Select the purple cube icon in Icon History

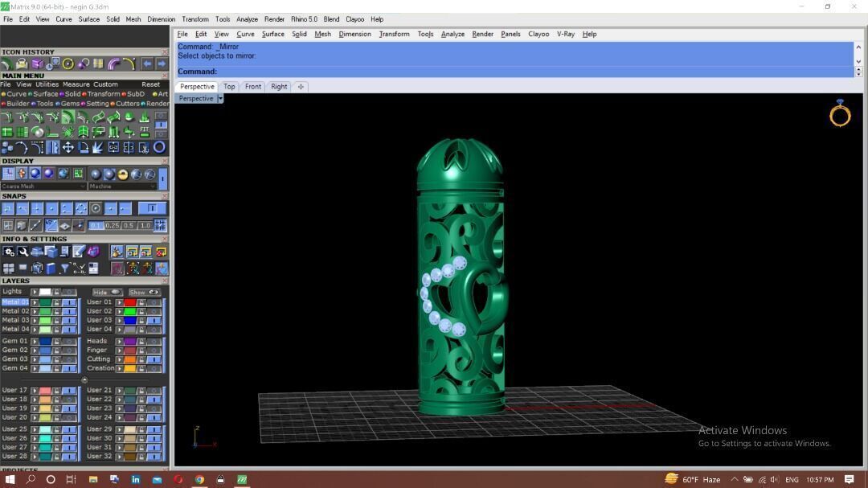37,64
